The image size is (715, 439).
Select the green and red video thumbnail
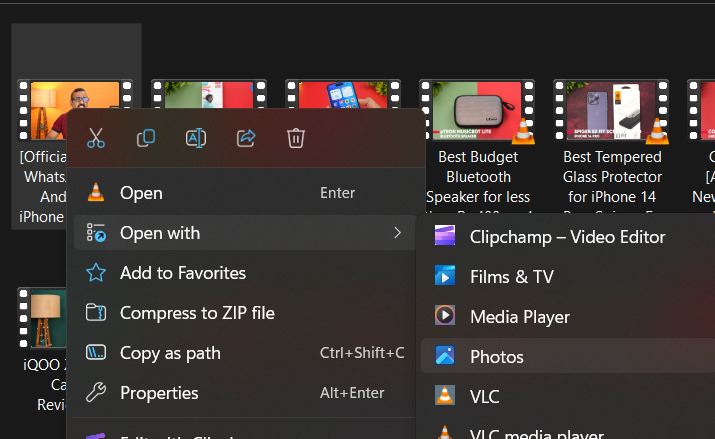209,95
